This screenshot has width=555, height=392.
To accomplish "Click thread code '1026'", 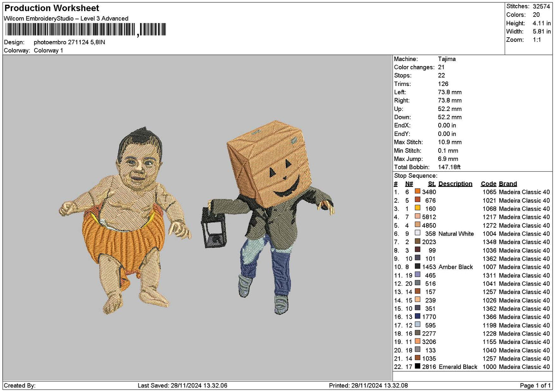I will pyautogui.click(x=489, y=300).
